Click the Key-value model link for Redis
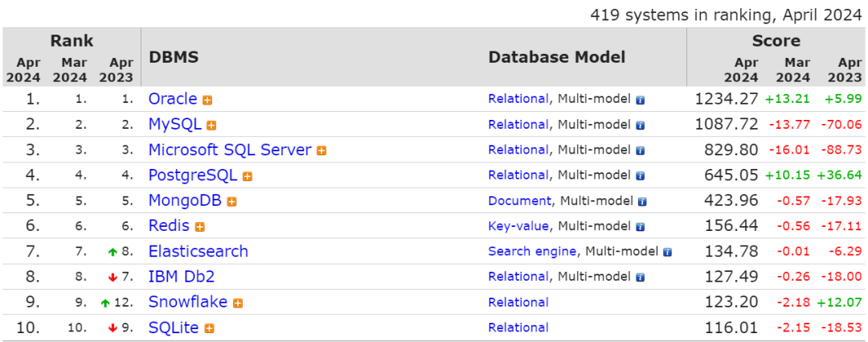This screenshot has height=342, width=868. click(518, 226)
